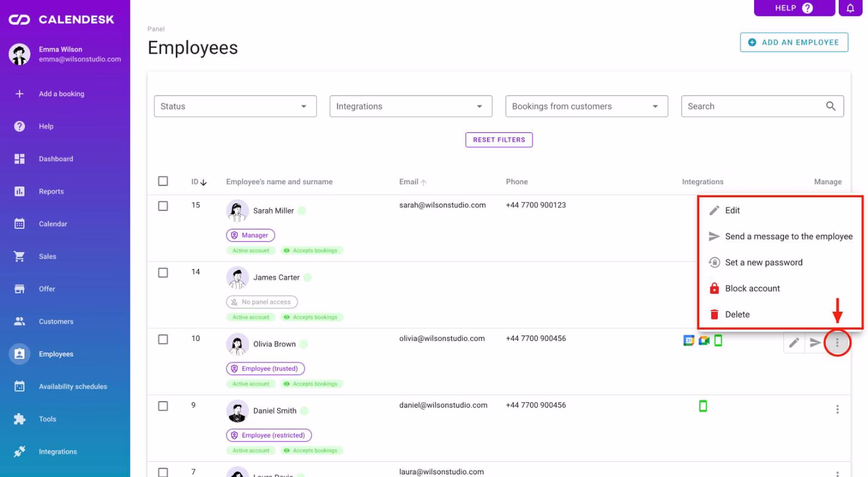Select Send a message to the employee

(780, 236)
